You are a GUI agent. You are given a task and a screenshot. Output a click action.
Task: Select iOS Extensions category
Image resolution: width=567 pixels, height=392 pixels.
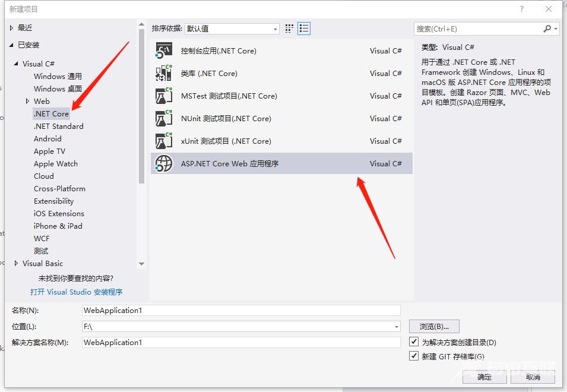(x=59, y=213)
